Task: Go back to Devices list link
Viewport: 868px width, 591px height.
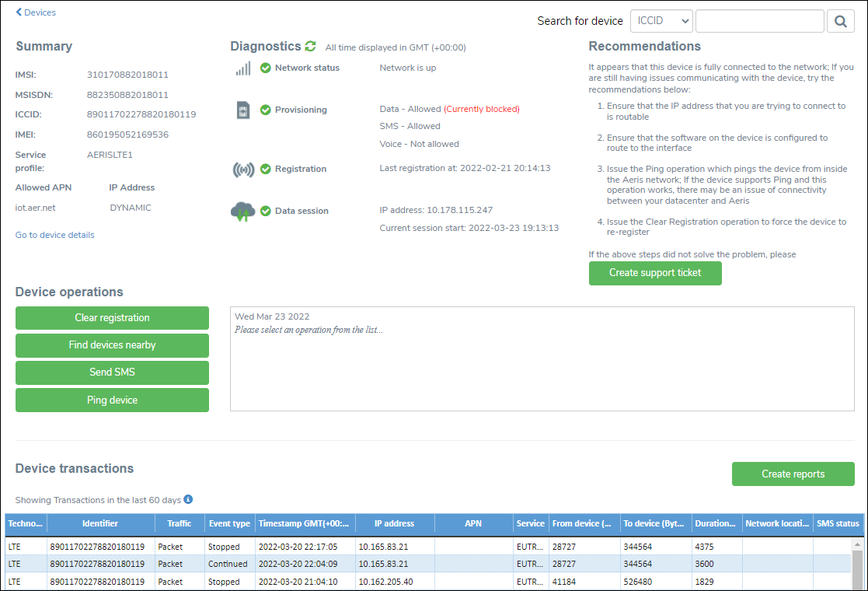Action: [40, 12]
